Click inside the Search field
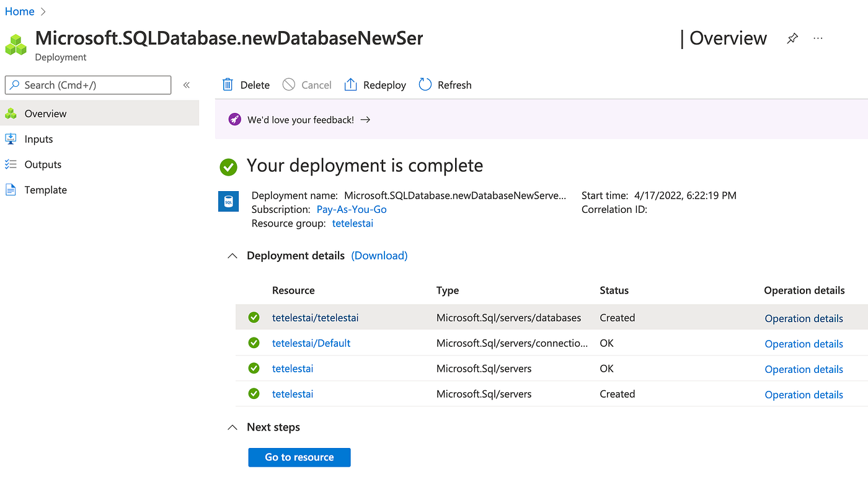This screenshot has height=479, width=868. click(x=87, y=84)
